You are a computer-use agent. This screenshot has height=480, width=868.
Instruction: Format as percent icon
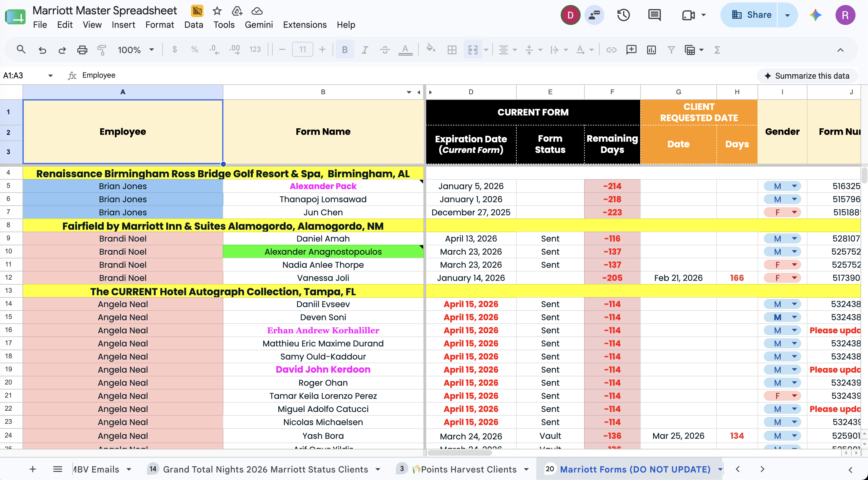coord(194,50)
